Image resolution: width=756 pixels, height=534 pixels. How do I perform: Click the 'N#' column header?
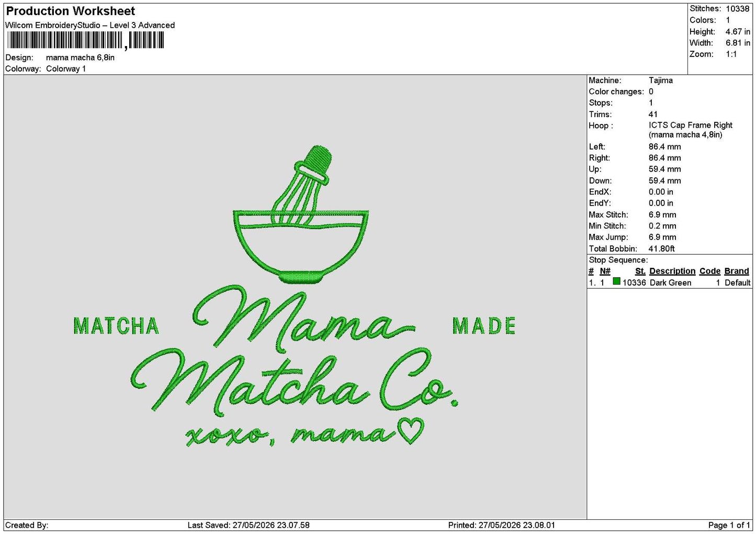coord(605,271)
